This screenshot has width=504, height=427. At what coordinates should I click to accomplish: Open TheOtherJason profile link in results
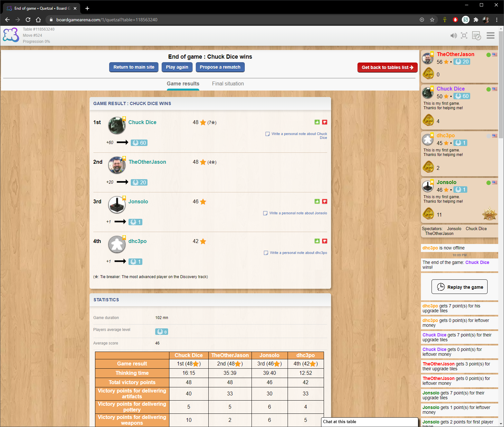tap(147, 162)
